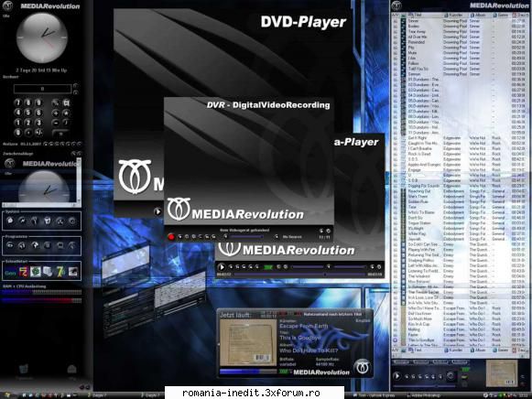The width and height of the screenshot is (532, 399).
Task: Click the album cover in the Jetzt läuft panel
Action: (248, 342)
